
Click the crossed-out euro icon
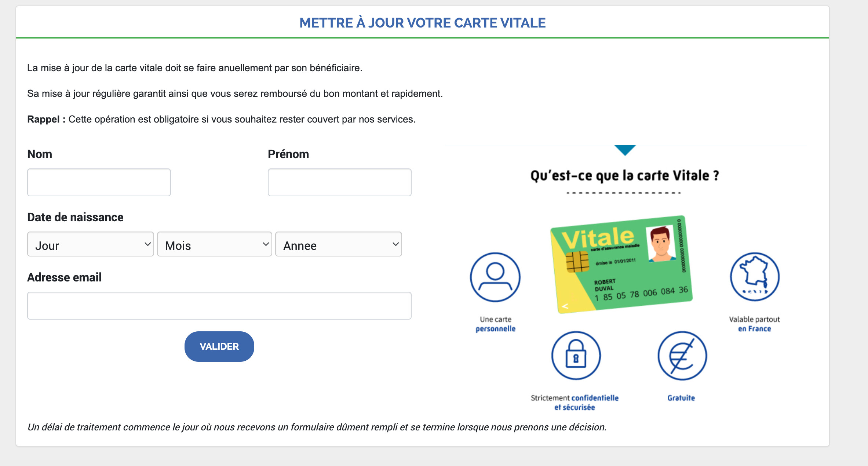682,355
